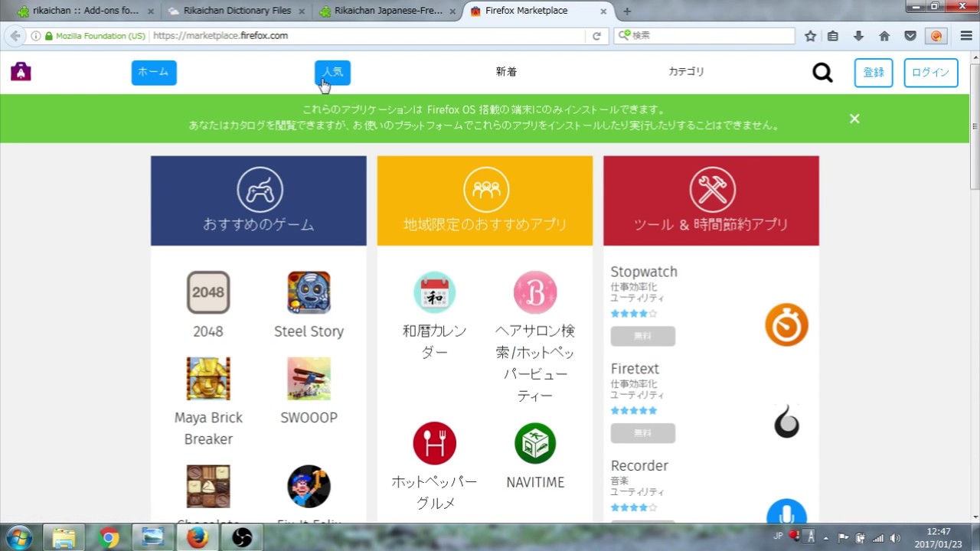
Task: Open the NAVITIME app icon
Action: tap(535, 443)
